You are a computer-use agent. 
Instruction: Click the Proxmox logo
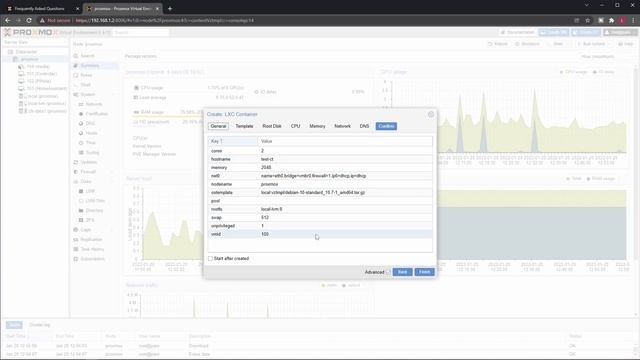click(x=30, y=32)
